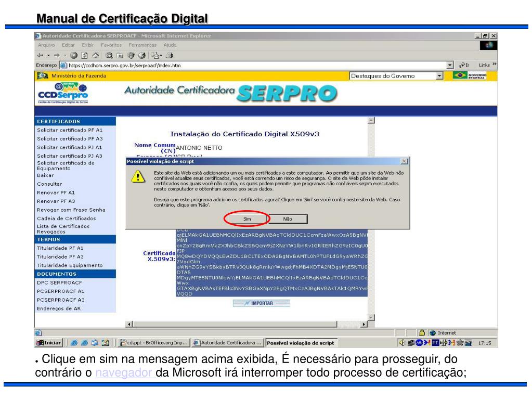This screenshot has height=399, width=532.
Task: Click the Internet Explorer icon in the title bar
Action: pos(38,35)
